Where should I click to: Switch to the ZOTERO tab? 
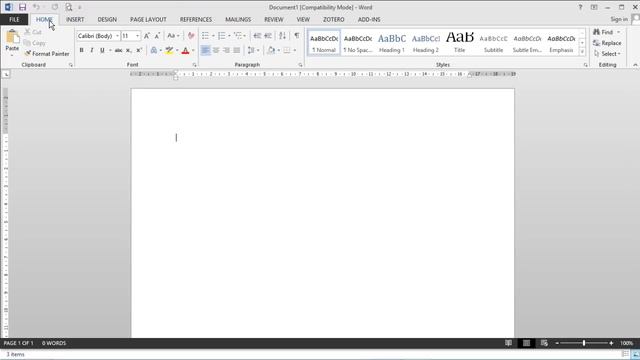(333, 20)
